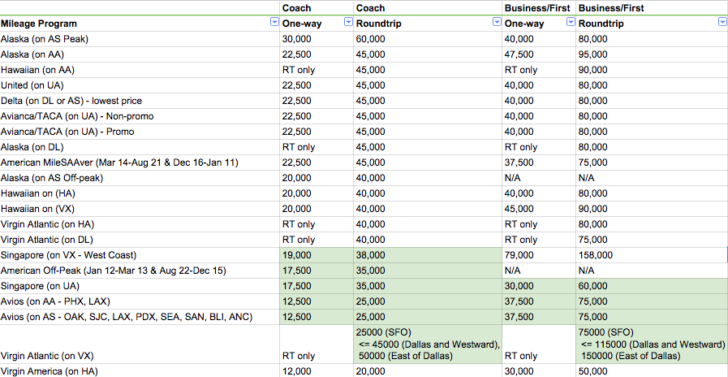
Task: Select the '75000 (SFO)' Business Roundtrip cell in the Virgin Atlantic on VX row
Action: click(652, 344)
